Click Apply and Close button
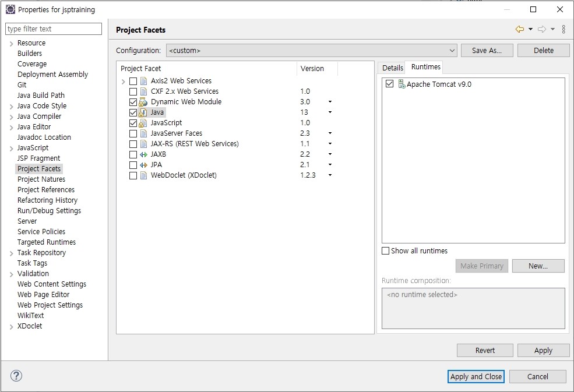 tap(476, 376)
